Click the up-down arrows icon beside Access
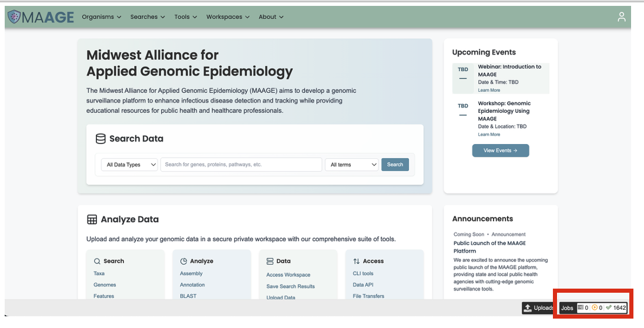This screenshot has width=644, height=328. pyautogui.click(x=357, y=261)
